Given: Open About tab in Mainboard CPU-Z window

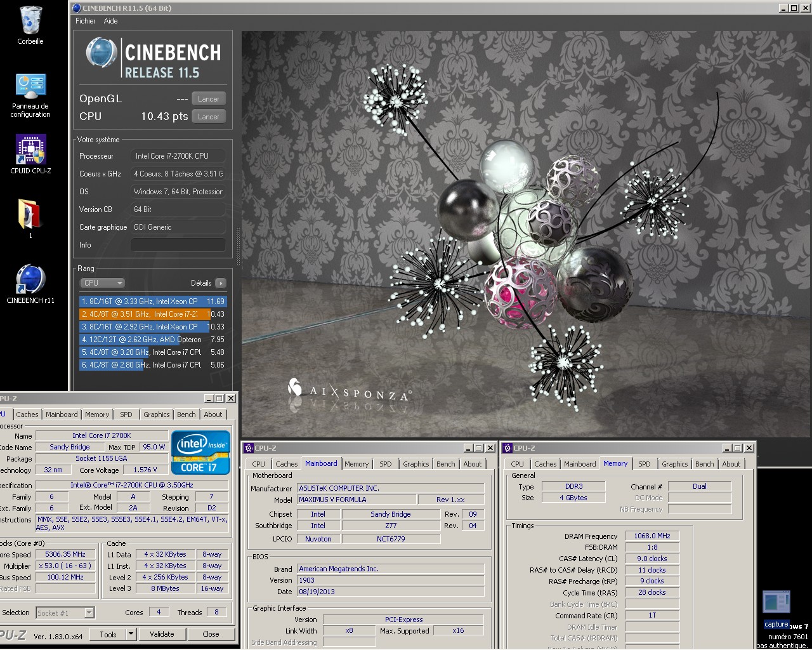Looking at the screenshot, I should 473,464.
